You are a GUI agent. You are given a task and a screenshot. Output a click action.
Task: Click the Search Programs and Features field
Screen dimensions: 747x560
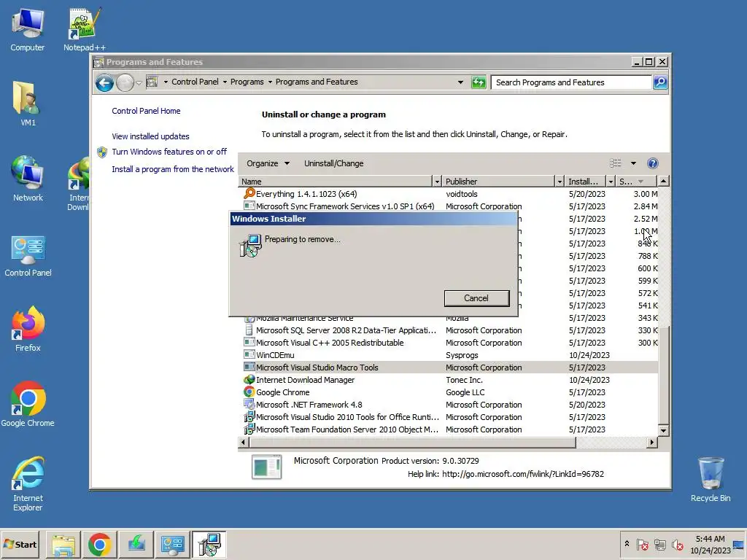coord(572,82)
